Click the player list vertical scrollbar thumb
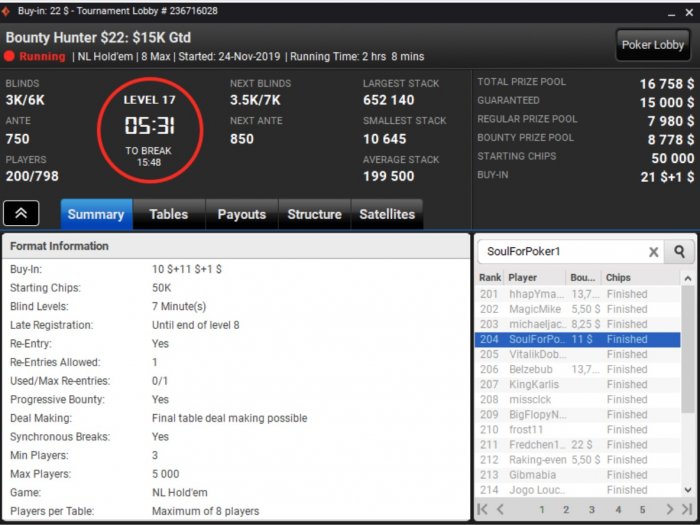This screenshot has width=700, height=525. (x=688, y=349)
